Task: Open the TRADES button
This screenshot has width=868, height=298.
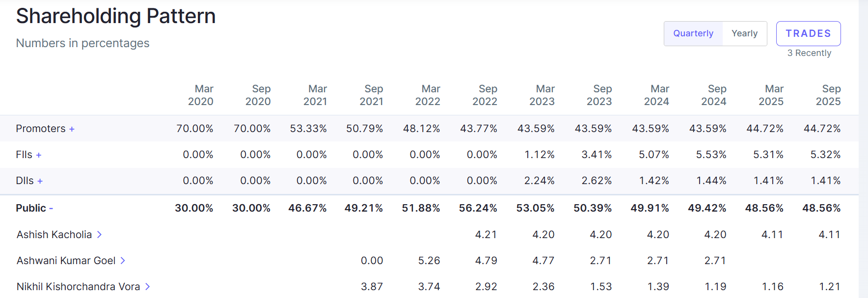Action: [808, 33]
